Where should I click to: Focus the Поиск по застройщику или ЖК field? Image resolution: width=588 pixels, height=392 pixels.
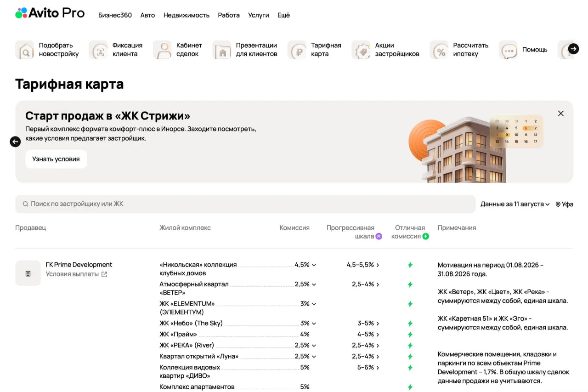pyautogui.click(x=245, y=204)
